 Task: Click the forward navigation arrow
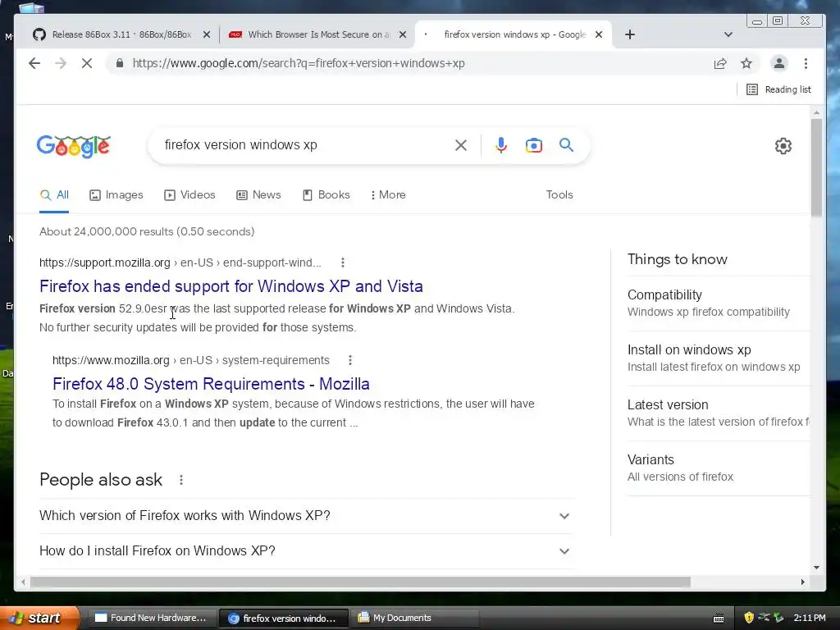[x=61, y=63]
